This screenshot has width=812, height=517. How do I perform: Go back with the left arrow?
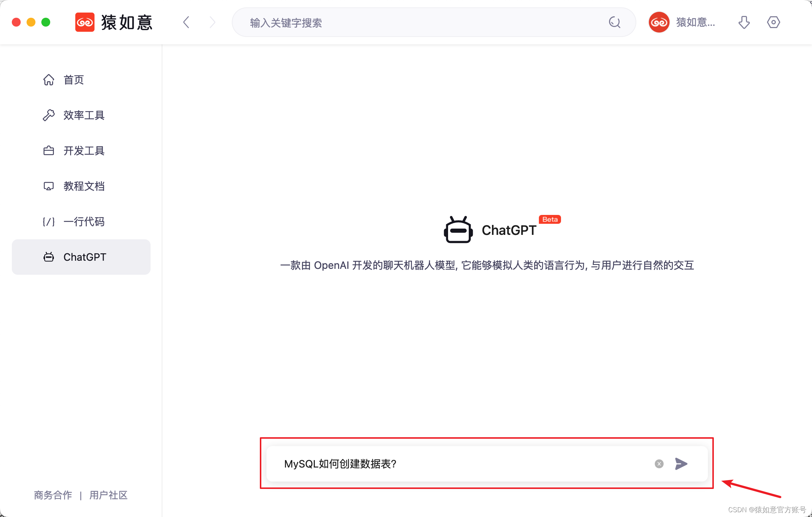coord(186,22)
